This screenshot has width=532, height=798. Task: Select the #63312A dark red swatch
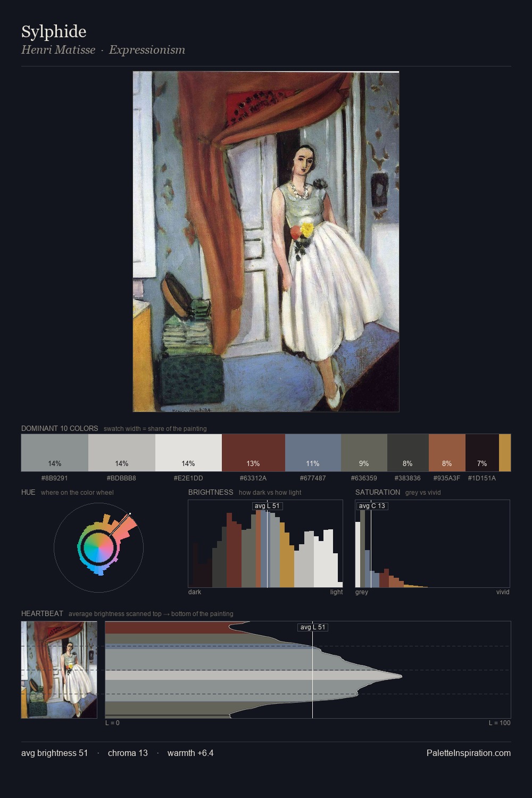(x=253, y=453)
